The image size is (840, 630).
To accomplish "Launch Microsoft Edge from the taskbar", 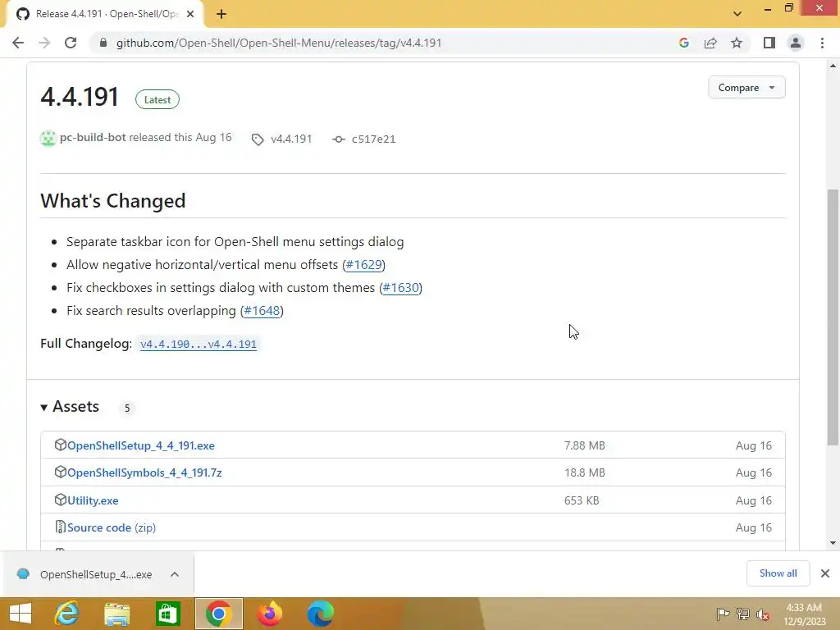I will tap(321, 614).
